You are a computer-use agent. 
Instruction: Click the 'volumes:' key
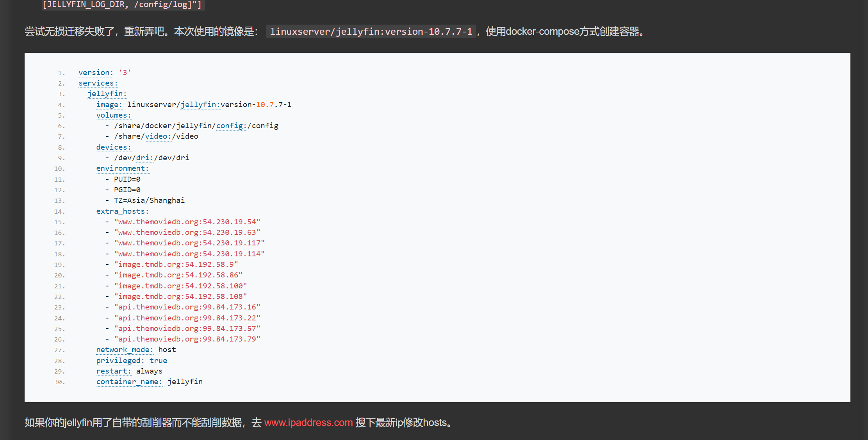point(114,115)
